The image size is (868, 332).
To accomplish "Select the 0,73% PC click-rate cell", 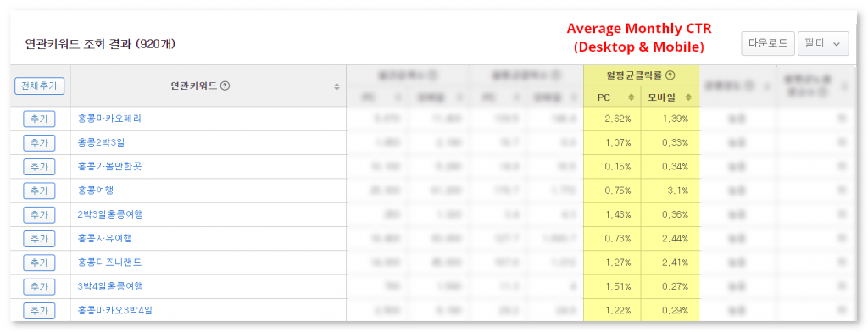I will (x=612, y=239).
